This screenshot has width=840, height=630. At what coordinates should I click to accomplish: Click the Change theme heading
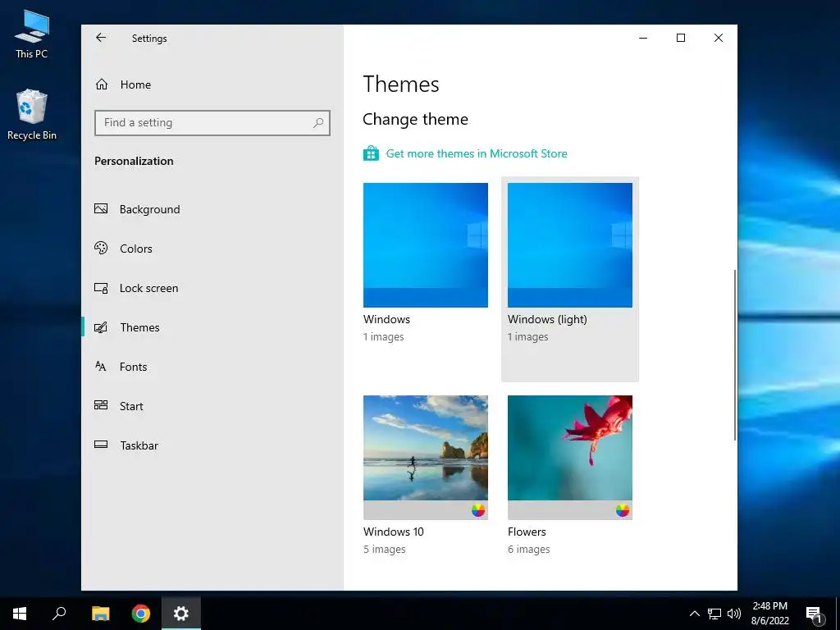point(415,119)
